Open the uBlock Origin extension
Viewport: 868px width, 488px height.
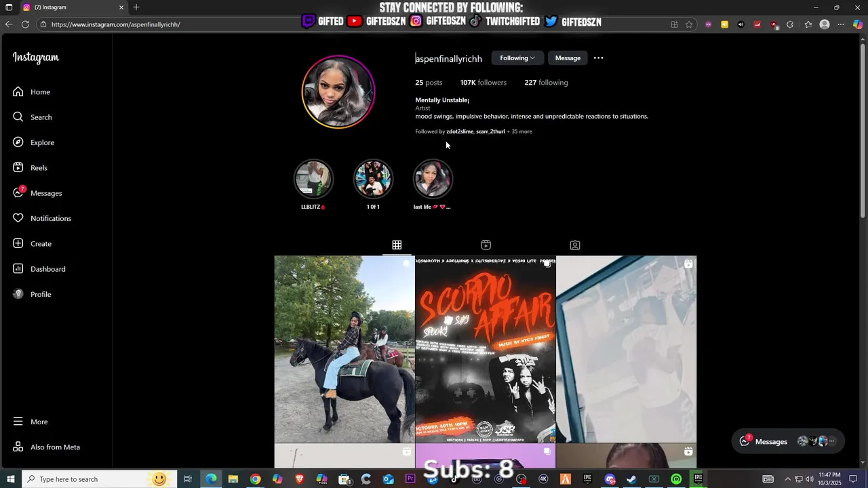[774, 24]
